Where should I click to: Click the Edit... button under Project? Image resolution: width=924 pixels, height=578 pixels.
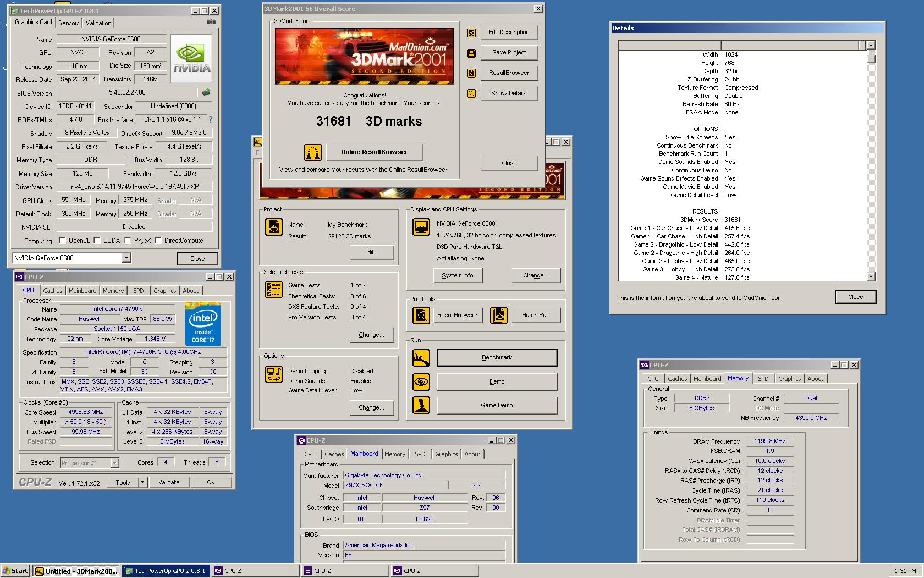(x=372, y=253)
